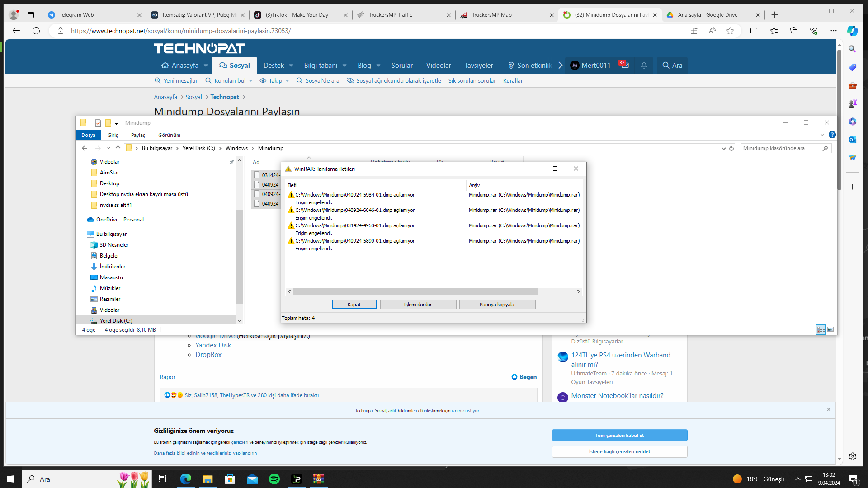
Task: Pin Videolar quick access item
Action: [x=232, y=162]
